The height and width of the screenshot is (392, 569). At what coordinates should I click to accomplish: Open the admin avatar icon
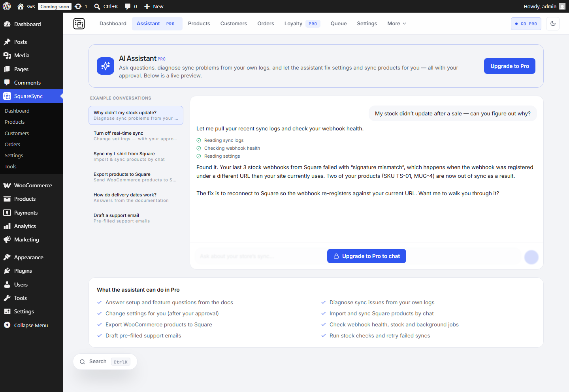(x=562, y=6)
